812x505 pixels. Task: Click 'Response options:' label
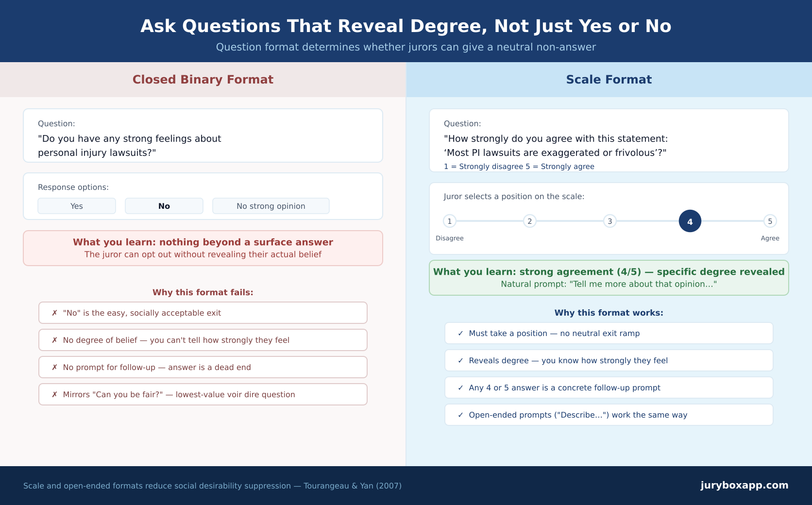[73, 187]
